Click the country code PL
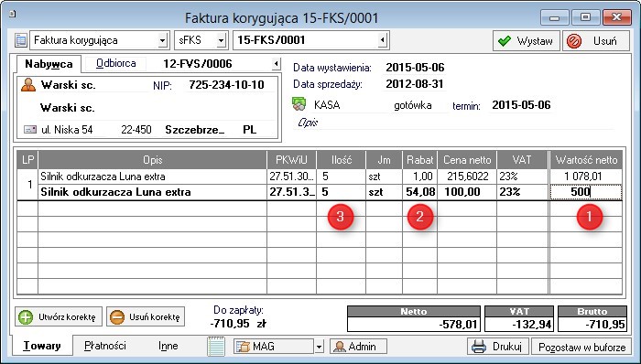This screenshot has width=641, height=364. (x=249, y=130)
